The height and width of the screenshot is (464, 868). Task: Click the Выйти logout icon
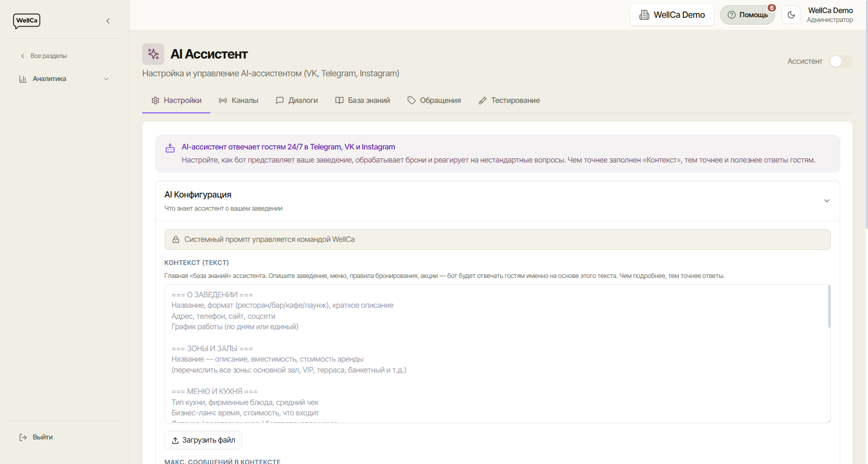pos(23,437)
